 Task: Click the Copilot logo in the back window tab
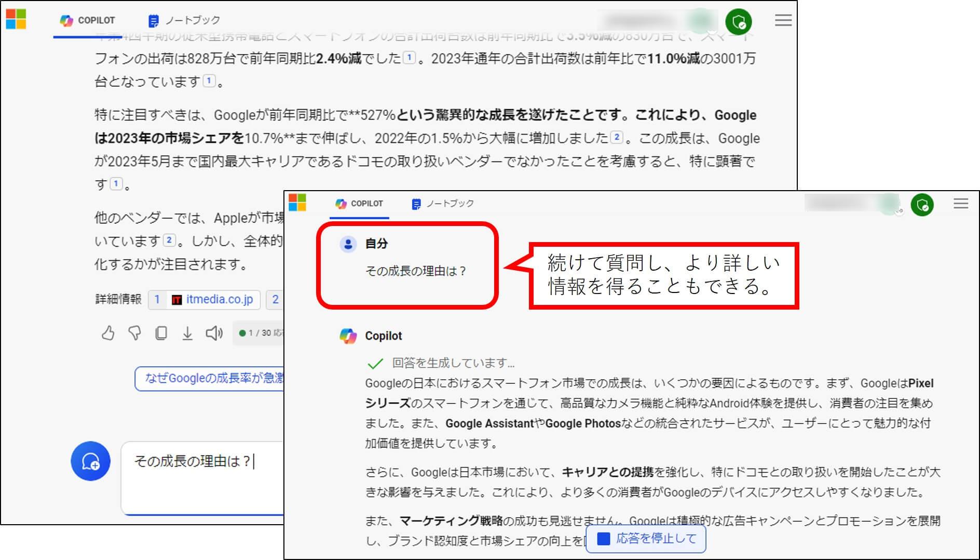pos(66,21)
